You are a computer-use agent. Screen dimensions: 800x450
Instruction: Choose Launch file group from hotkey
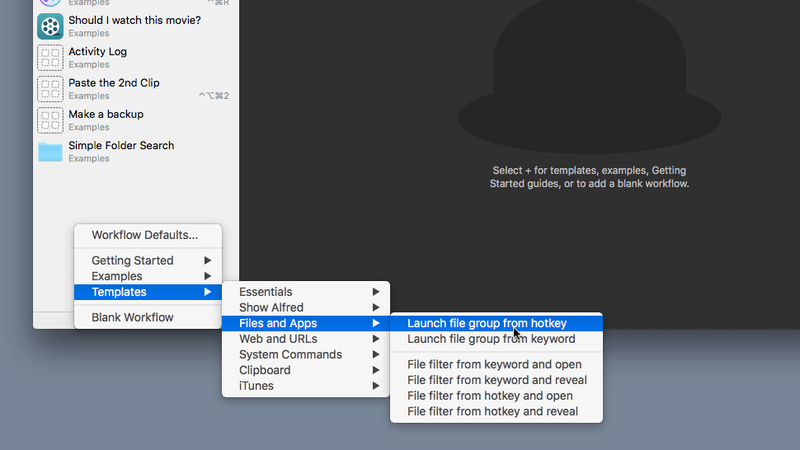496,323
